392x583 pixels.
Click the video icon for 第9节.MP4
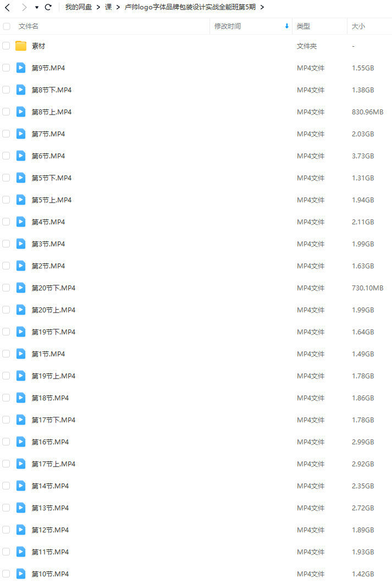(21, 68)
